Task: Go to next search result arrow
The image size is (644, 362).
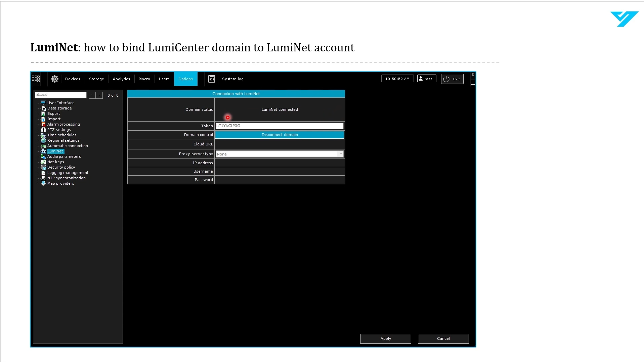Action: (99, 95)
